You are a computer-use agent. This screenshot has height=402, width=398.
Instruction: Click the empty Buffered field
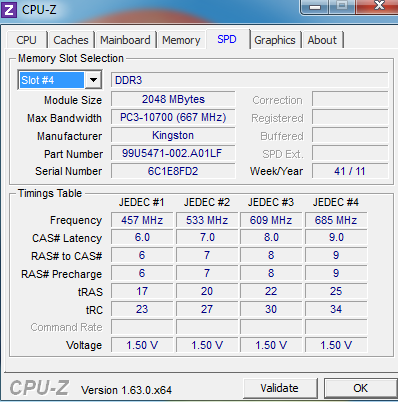[350, 136]
